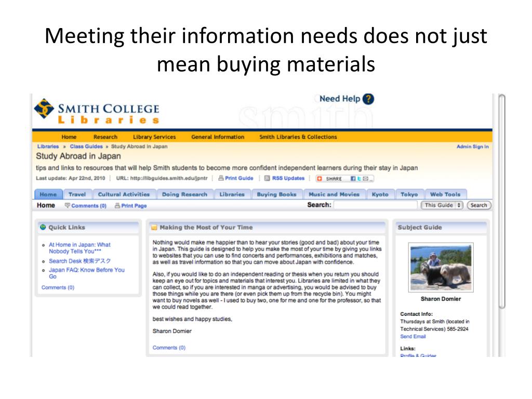Open the This Guide search scope dropdown
The image size is (532, 399).
click(x=442, y=205)
